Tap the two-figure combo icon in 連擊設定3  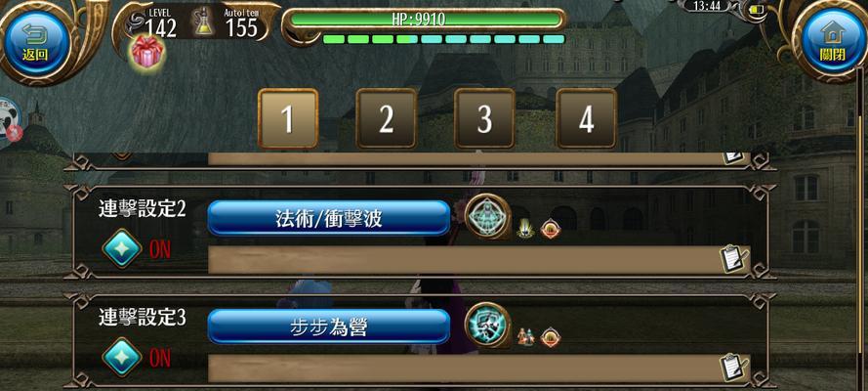[525, 336]
